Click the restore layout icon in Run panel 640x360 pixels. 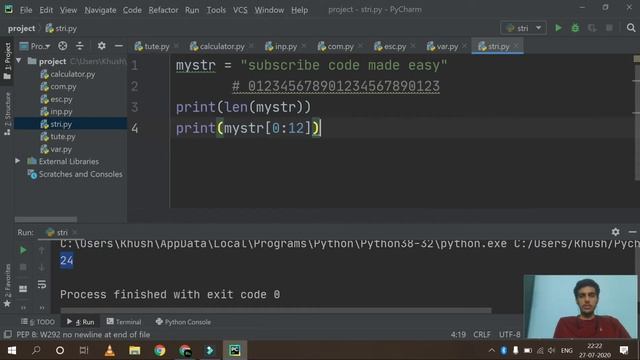[x=23, y=289]
